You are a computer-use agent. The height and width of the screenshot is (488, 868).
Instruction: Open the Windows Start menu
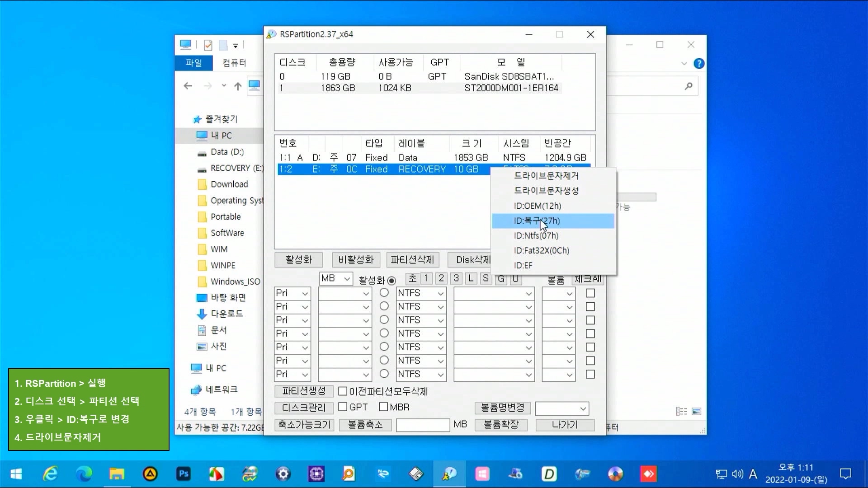(16, 474)
